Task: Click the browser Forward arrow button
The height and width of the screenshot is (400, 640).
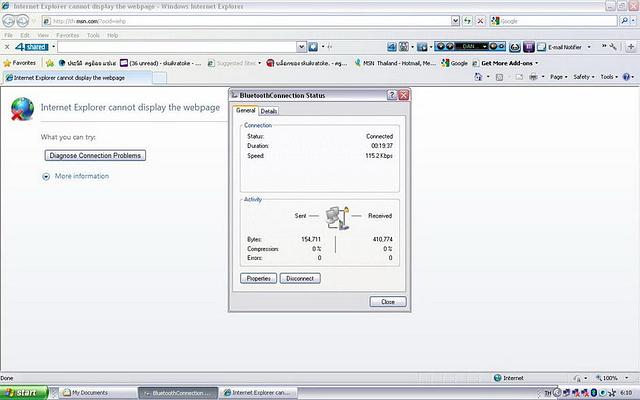Action: (x=23, y=20)
